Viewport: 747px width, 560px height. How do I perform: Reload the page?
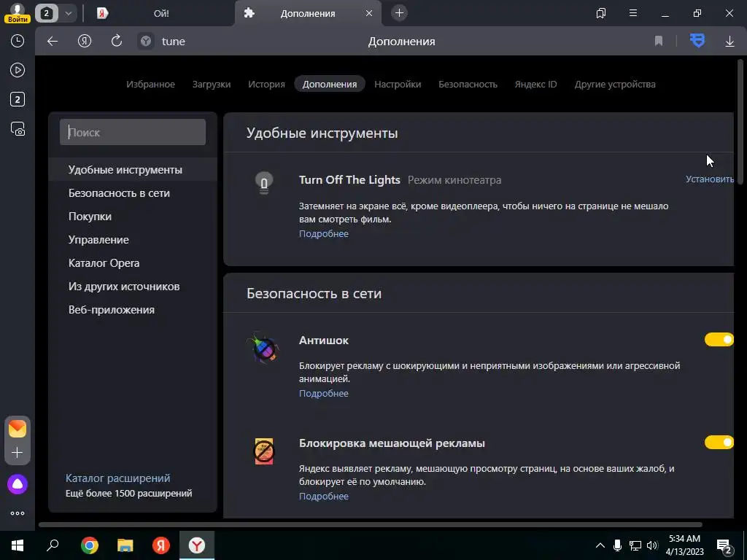(116, 41)
